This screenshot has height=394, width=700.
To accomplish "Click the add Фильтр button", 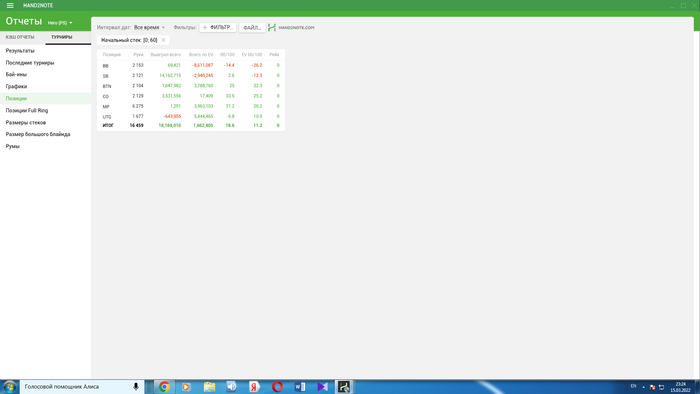I will [x=218, y=27].
